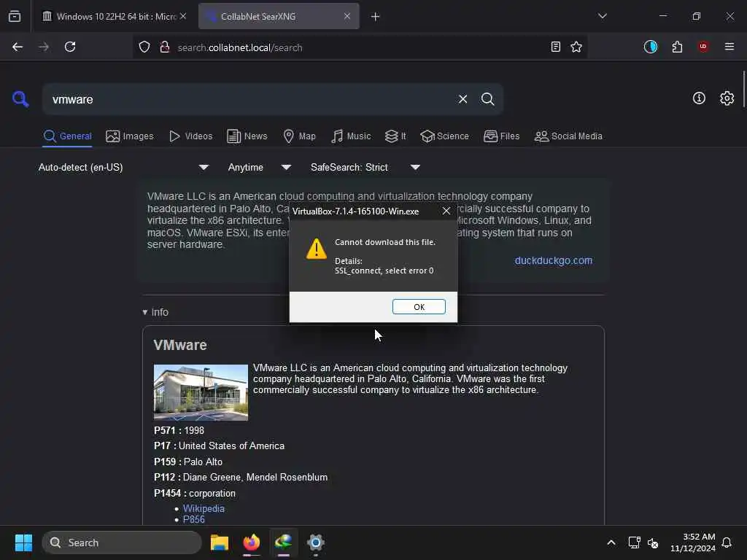
Task: Open network status tray icon
Action: coord(634,542)
